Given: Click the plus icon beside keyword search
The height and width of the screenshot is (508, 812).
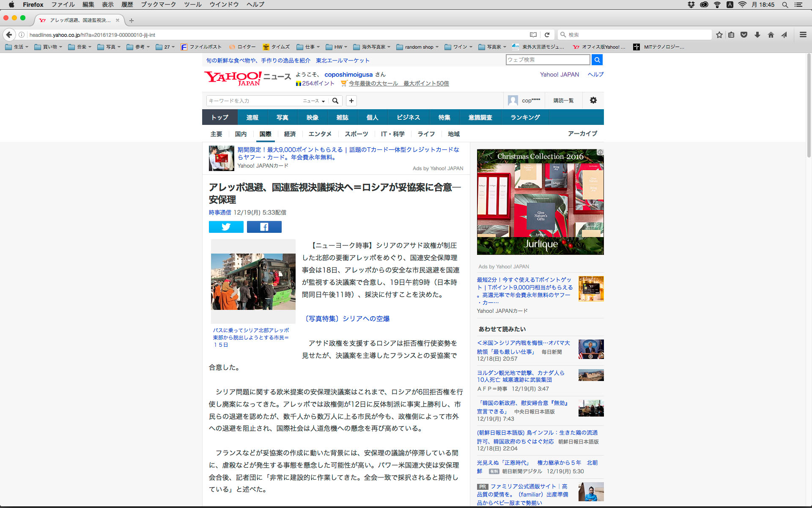Looking at the screenshot, I should pos(351,101).
